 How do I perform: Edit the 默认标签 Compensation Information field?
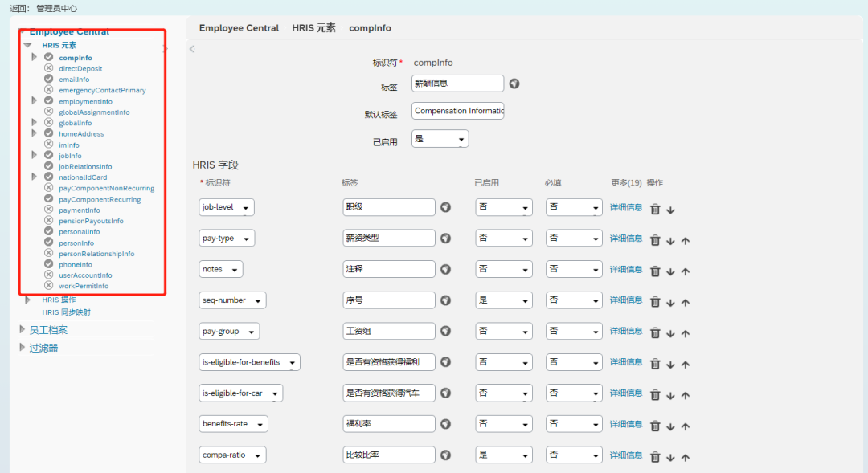[458, 111]
